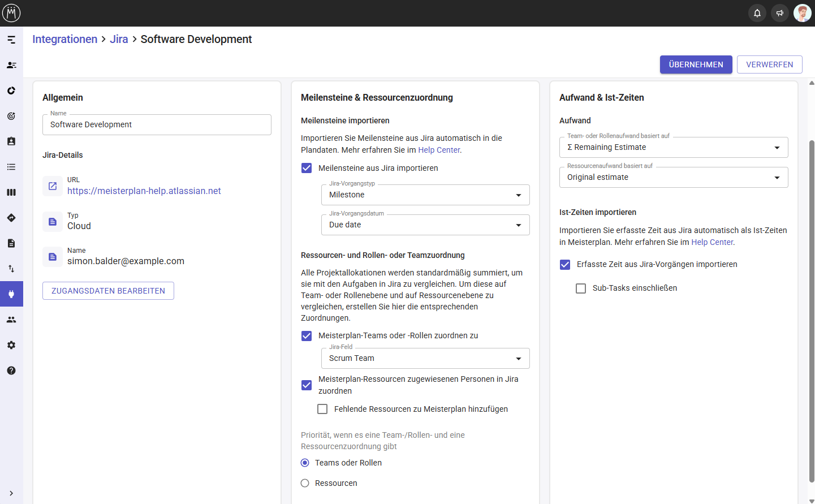Open the question mark help icon
Viewport: 815px width, 504px height.
point(11,371)
